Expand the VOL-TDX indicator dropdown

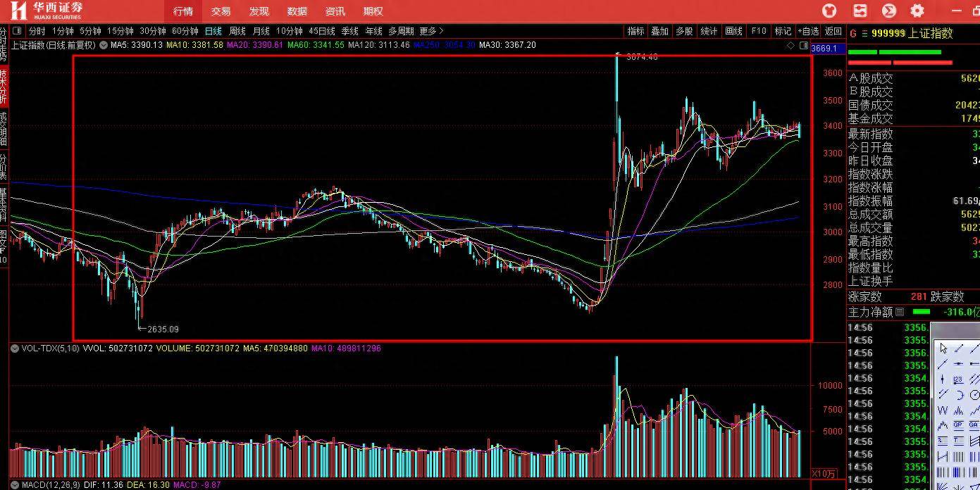pyautogui.click(x=15, y=348)
